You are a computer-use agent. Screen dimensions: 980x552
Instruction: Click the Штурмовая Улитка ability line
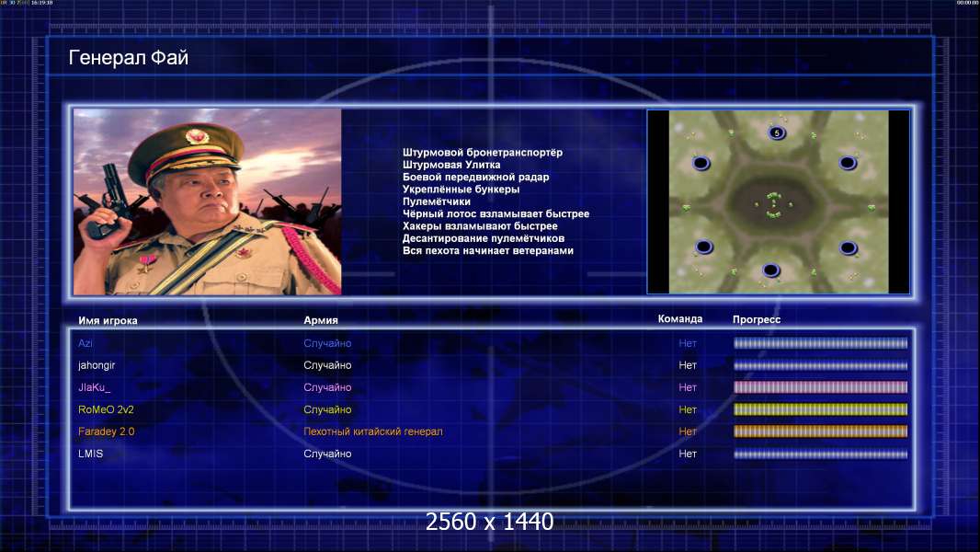[451, 165]
